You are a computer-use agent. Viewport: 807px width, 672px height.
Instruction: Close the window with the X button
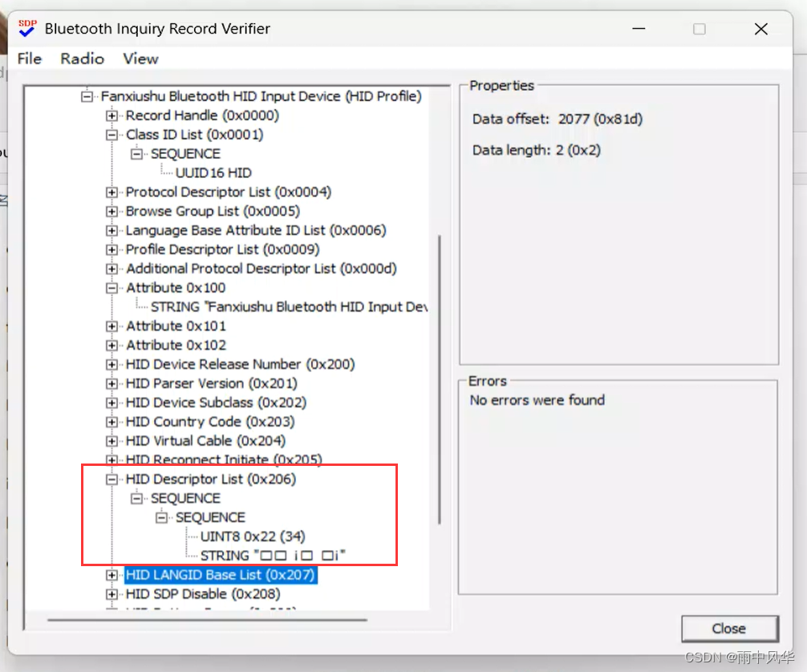[x=761, y=29]
